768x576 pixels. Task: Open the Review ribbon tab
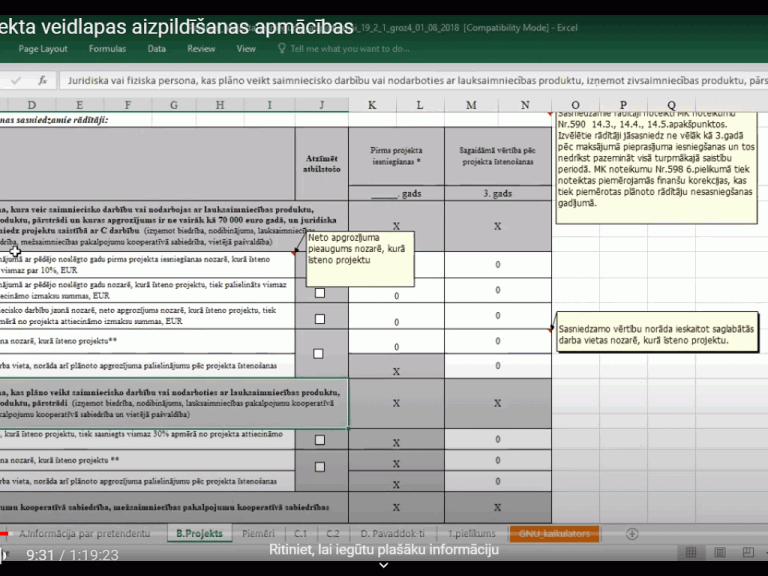201,48
